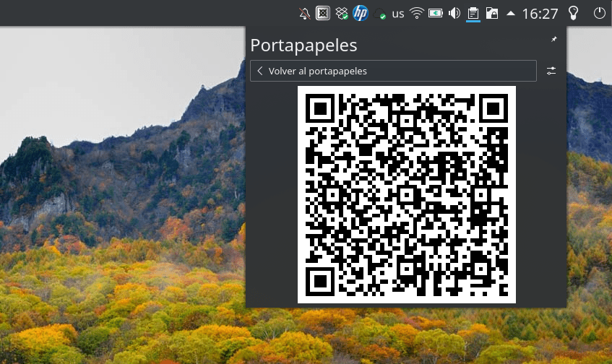Click 'Volver al portapapeles' back button
Viewport: 612px width, 364px height.
click(x=393, y=71)
